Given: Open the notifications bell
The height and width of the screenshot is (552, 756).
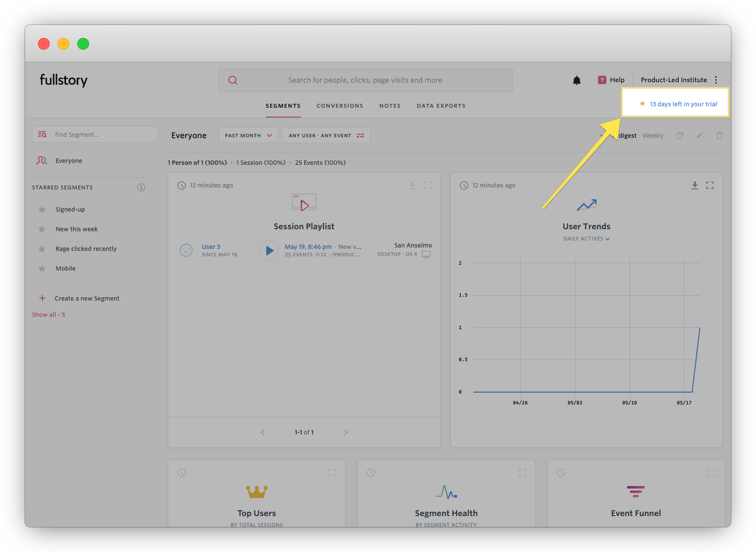Looking at the screenshot, I should (x=577, y=80).
